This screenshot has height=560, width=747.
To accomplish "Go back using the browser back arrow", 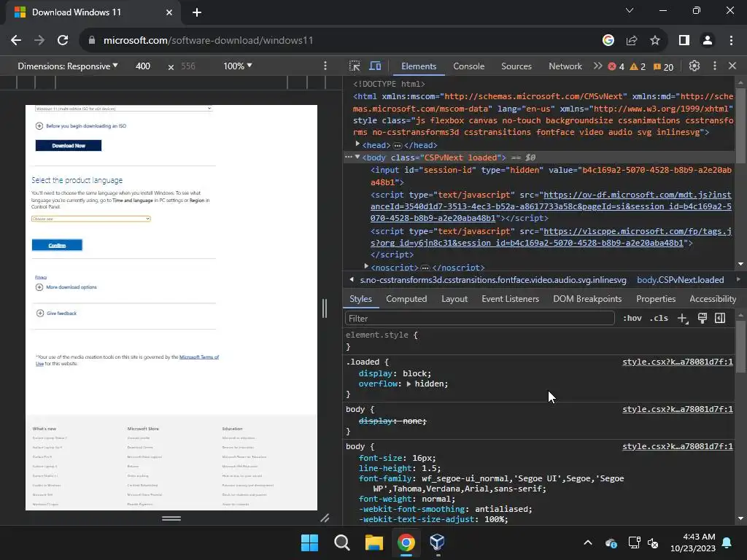I will pyautogui.click(x=16, y=41).
